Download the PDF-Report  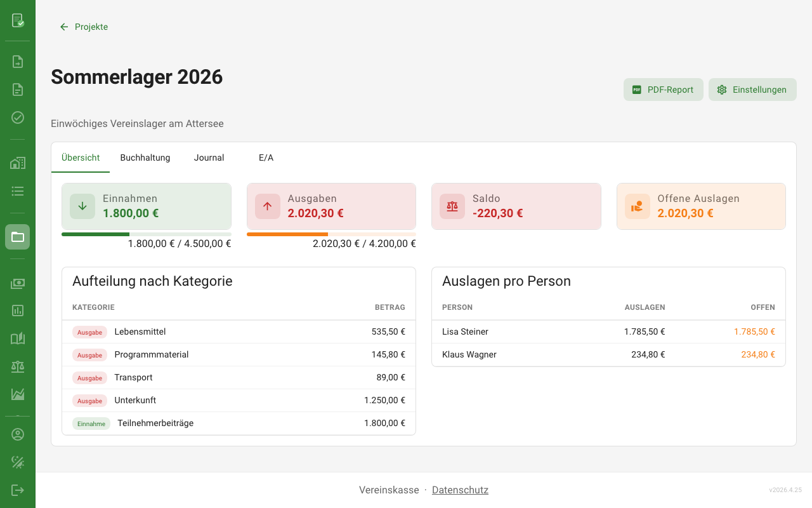click(x=663, y=90)
